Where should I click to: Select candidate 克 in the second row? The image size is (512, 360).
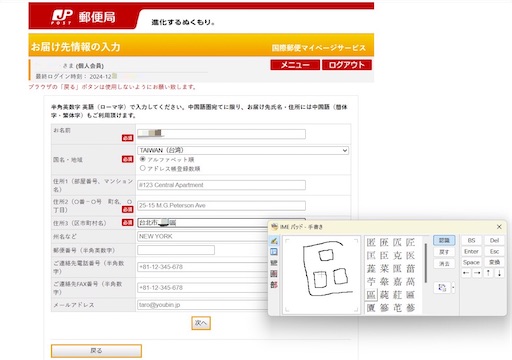click(397, 255)
